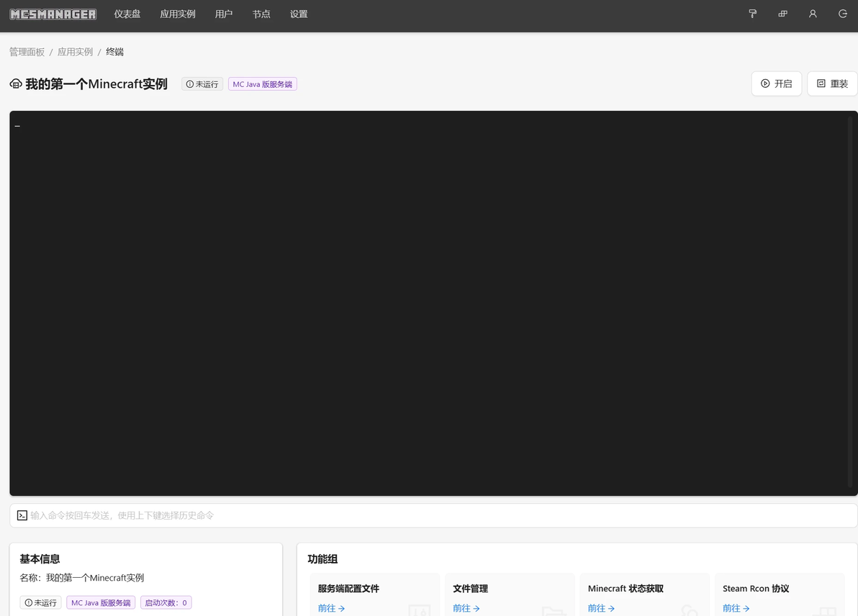The height and width of the screenshot is (616, 858).
Task: Click the 启动次数: 0 tag
Action: point(166,603)
